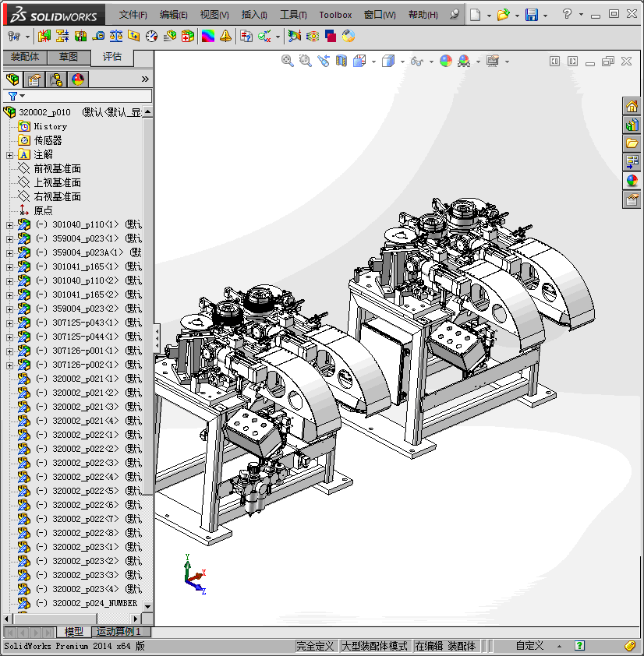644x656 pixels.
Task: Click the Zoom to Fit magnifier icon
Action: click(288, 61)
